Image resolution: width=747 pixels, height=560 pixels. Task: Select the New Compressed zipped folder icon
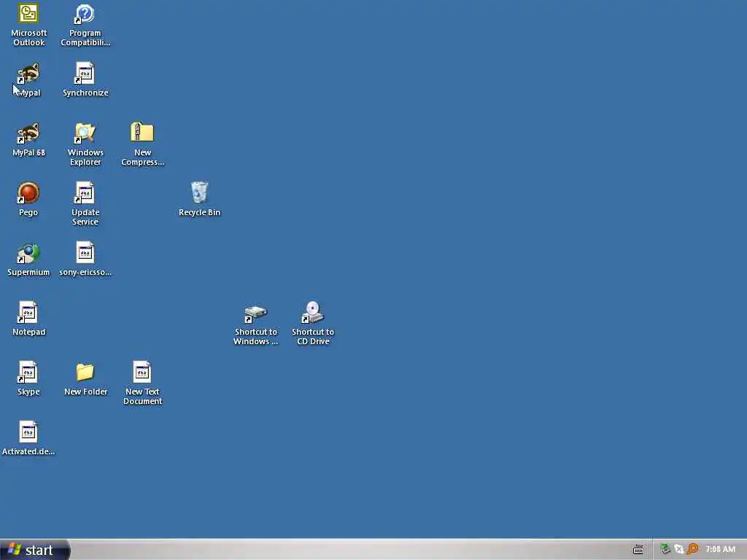tap(142, 133)
